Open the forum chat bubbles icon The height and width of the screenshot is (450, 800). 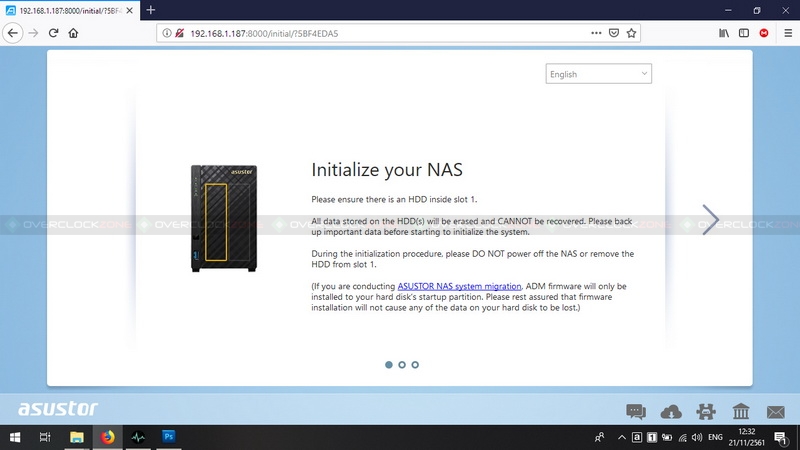[636, 411]
